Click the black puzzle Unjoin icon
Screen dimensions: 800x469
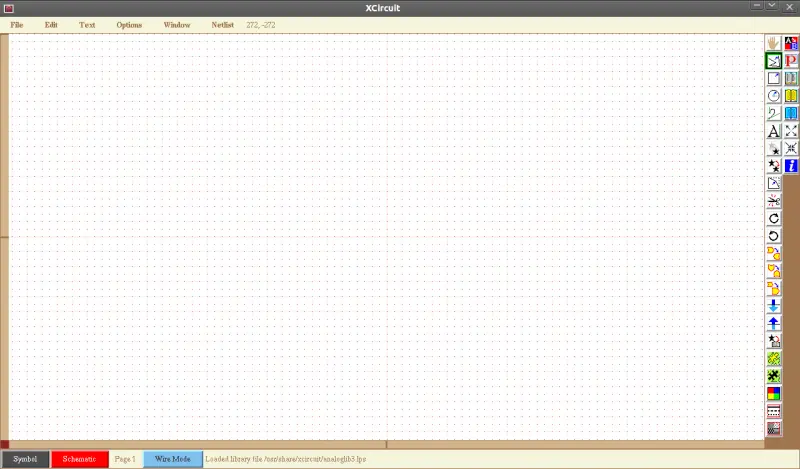(773, 376)
